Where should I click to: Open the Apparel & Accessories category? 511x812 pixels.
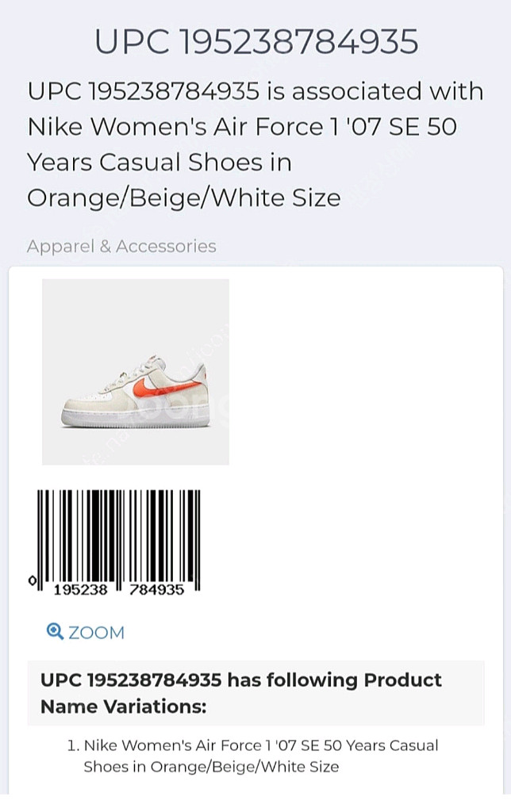(121, 246)
